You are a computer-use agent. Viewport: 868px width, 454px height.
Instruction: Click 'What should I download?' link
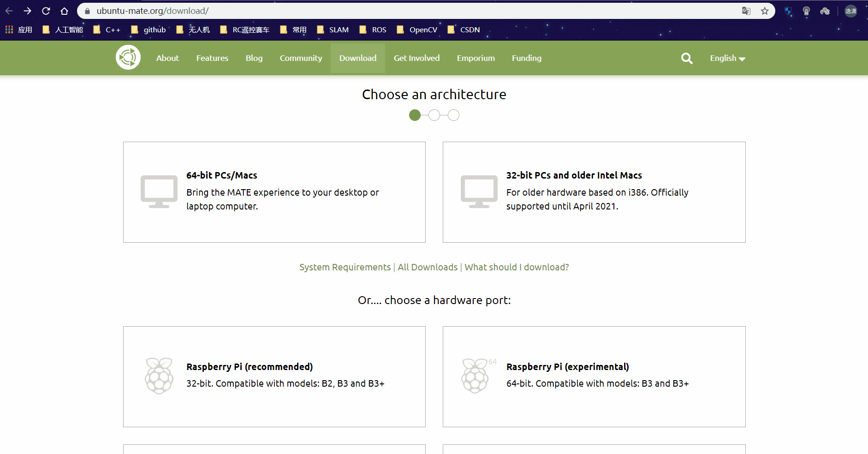click(x=517, y=267)
